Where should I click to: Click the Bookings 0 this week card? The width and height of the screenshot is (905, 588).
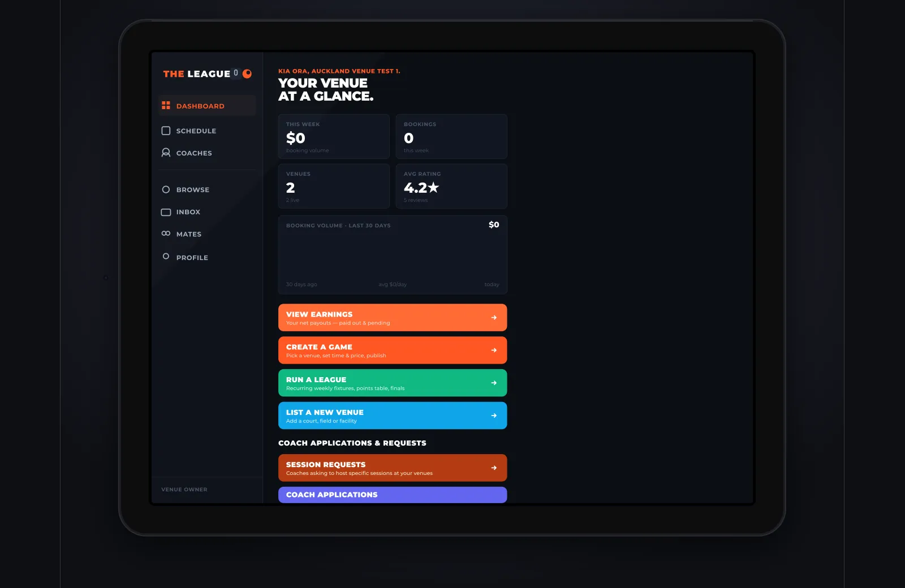point(451,137)
